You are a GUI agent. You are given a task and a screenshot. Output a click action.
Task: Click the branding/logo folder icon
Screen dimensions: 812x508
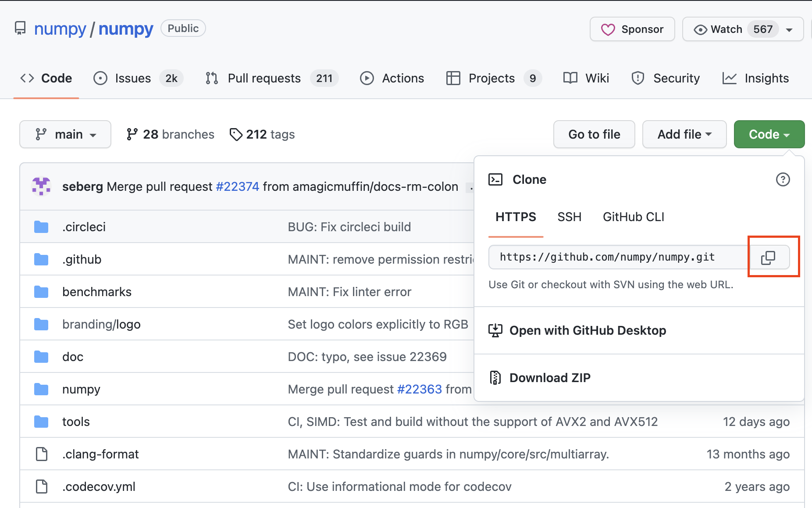(41, 324)
